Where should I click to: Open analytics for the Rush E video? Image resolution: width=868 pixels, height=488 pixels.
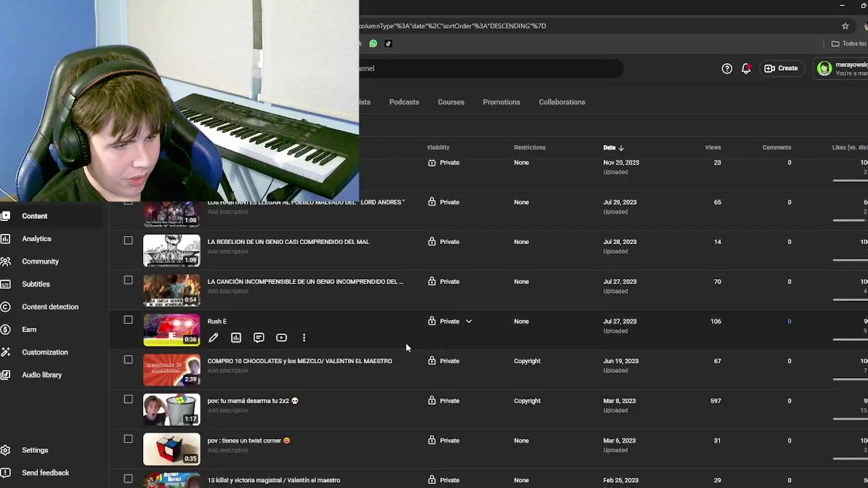(x=236, y=338)
